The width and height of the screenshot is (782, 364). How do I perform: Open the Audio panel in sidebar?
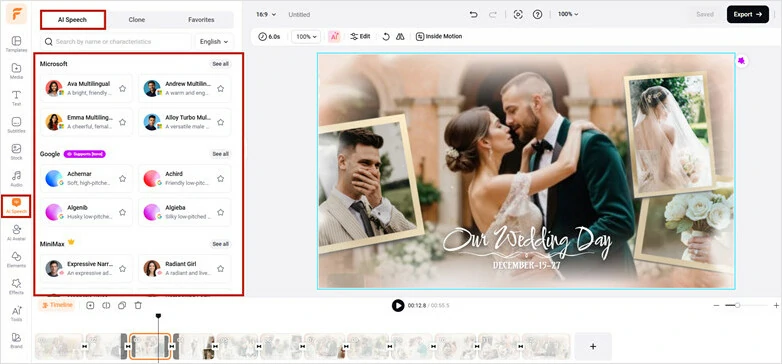[16, 179]
